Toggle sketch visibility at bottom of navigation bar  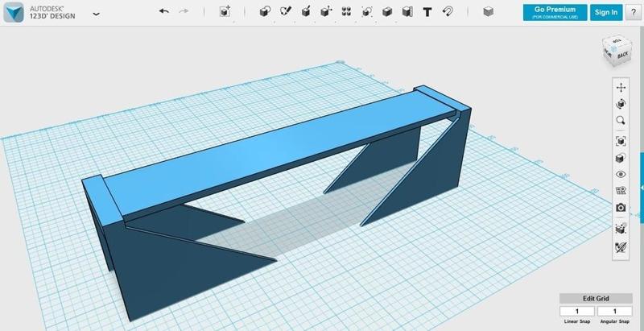tap(621, 245)
